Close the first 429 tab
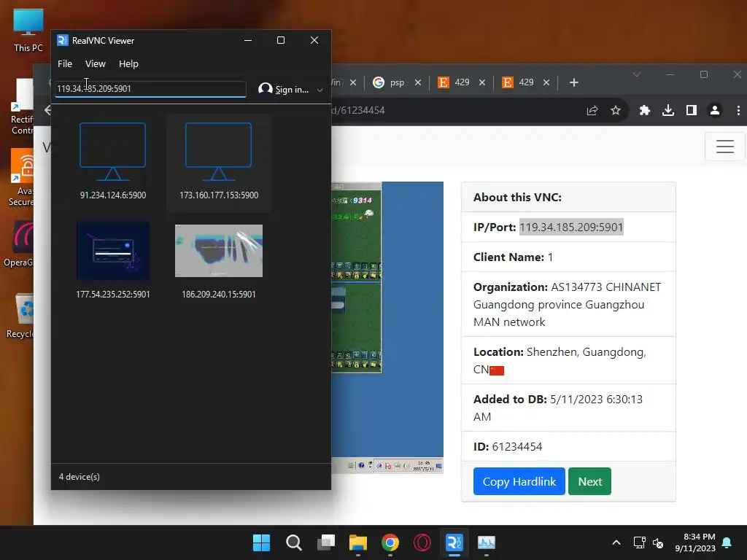 pyautogui.click(x=482, y=82)
